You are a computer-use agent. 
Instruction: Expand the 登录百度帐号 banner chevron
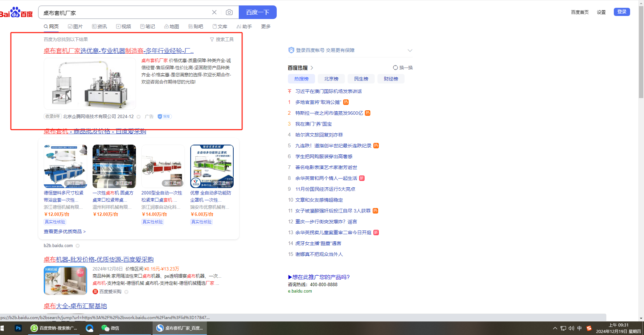click(410, 51)
